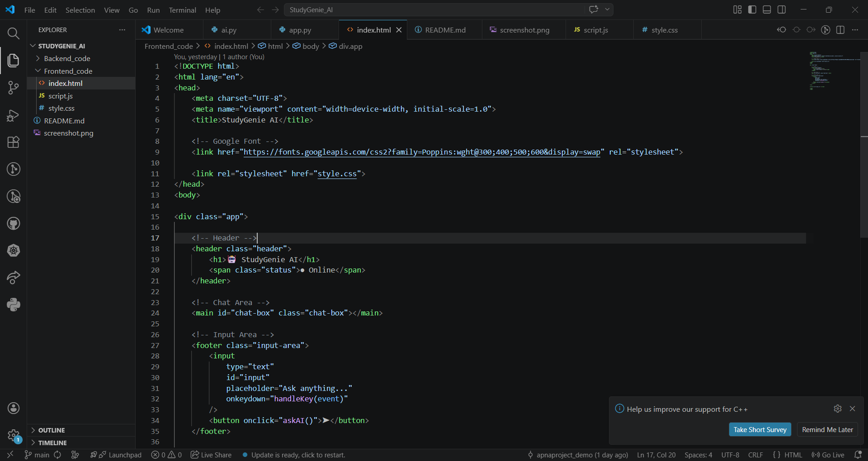Image resolution: width=868 pixels, height=461 pixels.
Task: Click Split Editor Right icon
Action: tap(840, 30)
